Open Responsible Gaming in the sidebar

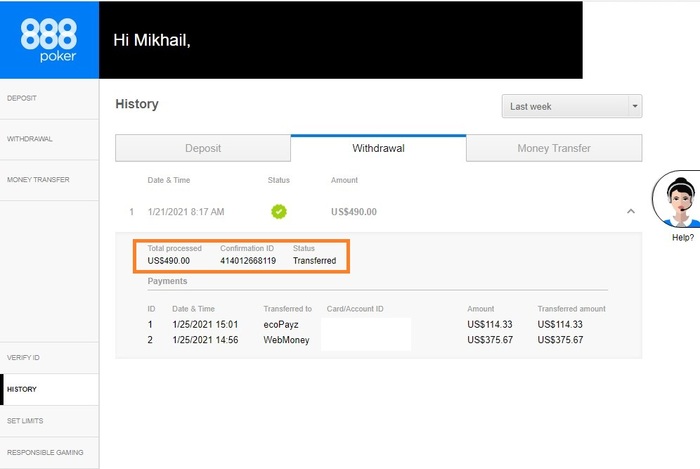click(49, 452)
